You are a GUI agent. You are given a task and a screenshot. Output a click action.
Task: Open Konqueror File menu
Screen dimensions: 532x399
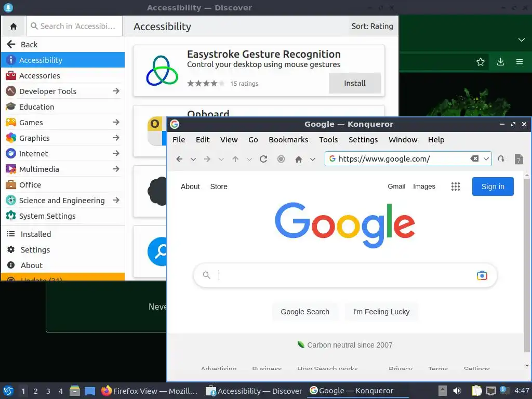point(179,140)
